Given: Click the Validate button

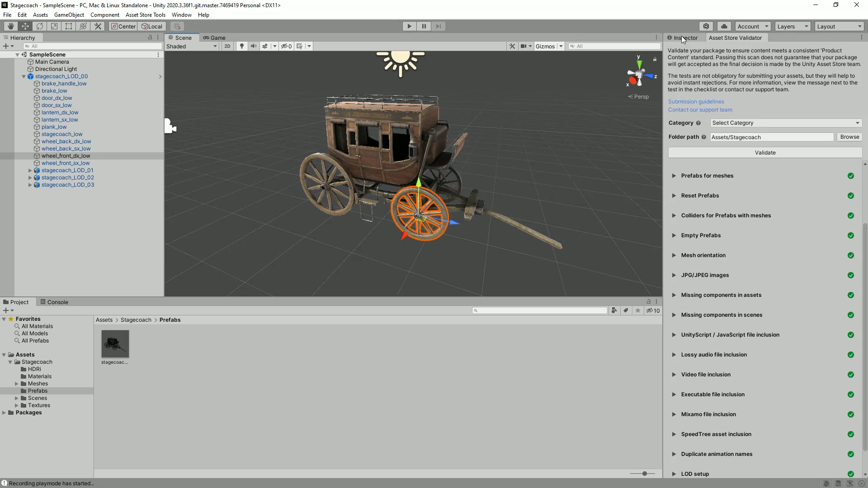Looking at the screenshot, I should point(765,153).
